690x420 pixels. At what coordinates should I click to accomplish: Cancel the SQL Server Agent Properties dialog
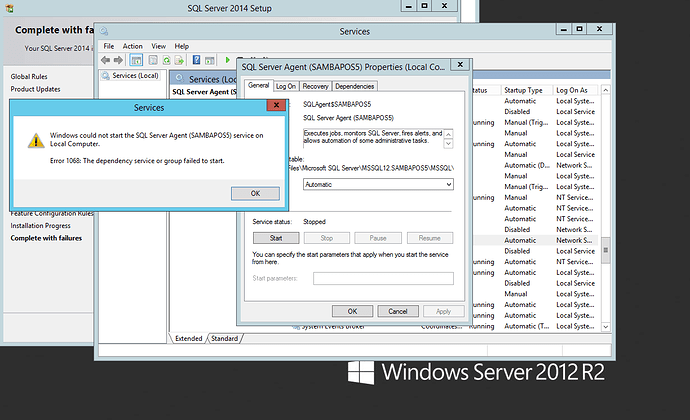(398, 311)
